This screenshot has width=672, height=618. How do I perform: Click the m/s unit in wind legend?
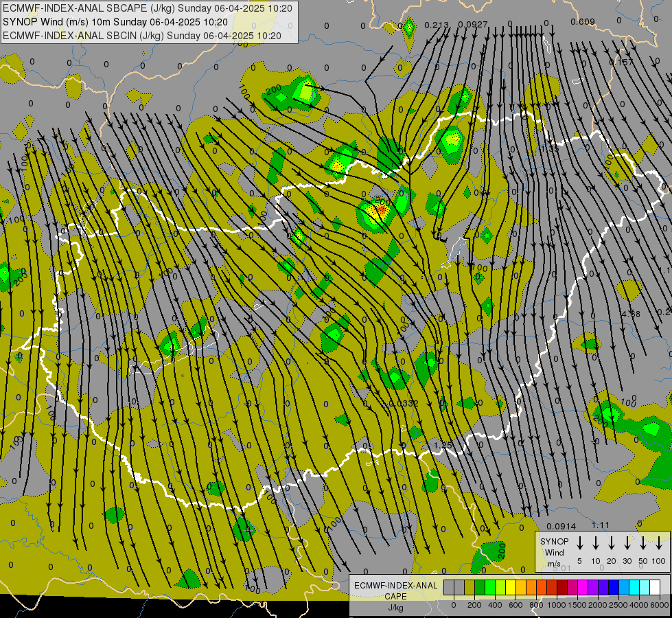[x=554, y=564]
